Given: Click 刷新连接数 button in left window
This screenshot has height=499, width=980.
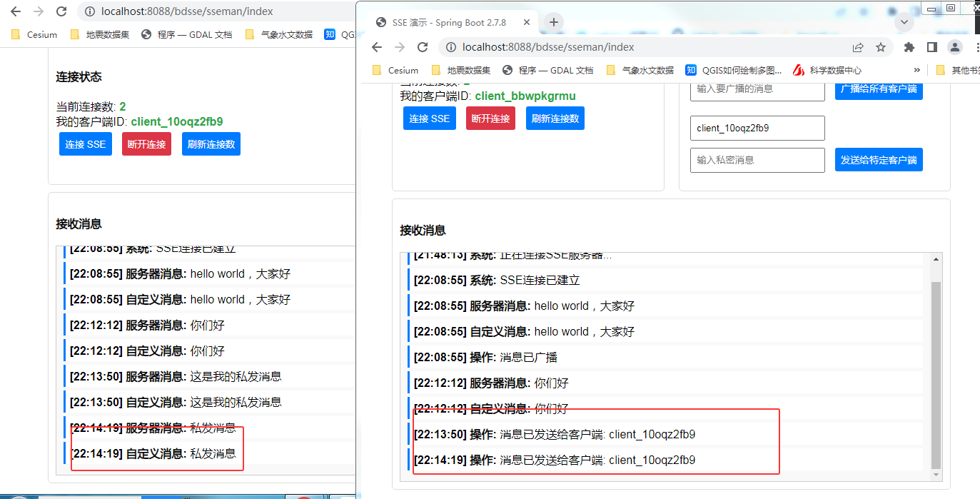Looking at the screenshot, I should (211, 144).
